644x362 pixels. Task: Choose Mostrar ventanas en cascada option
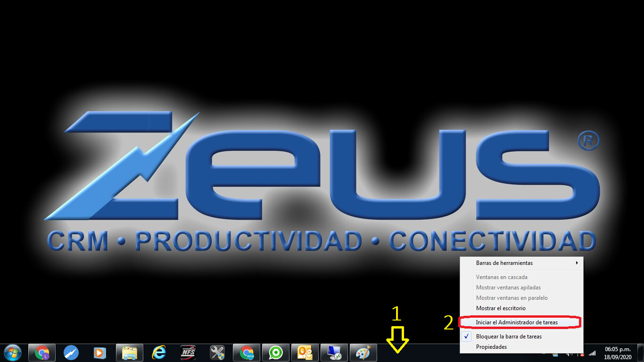501,277
